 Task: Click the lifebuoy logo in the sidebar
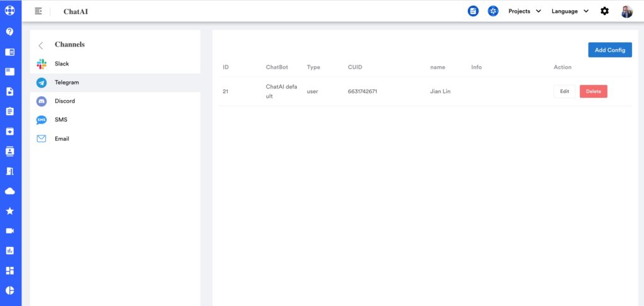tap(10, 10)
